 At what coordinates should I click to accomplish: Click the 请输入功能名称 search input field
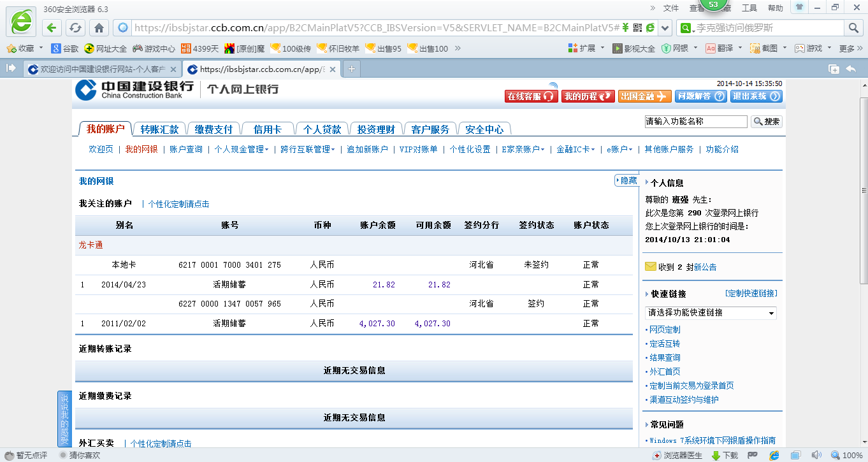click(x=695, y=121)
